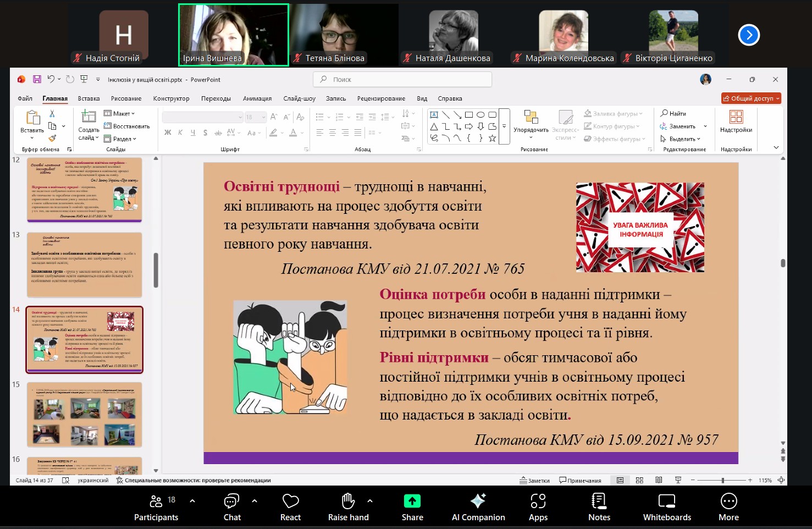Click the Raise hand icon

tap(348, 505)
